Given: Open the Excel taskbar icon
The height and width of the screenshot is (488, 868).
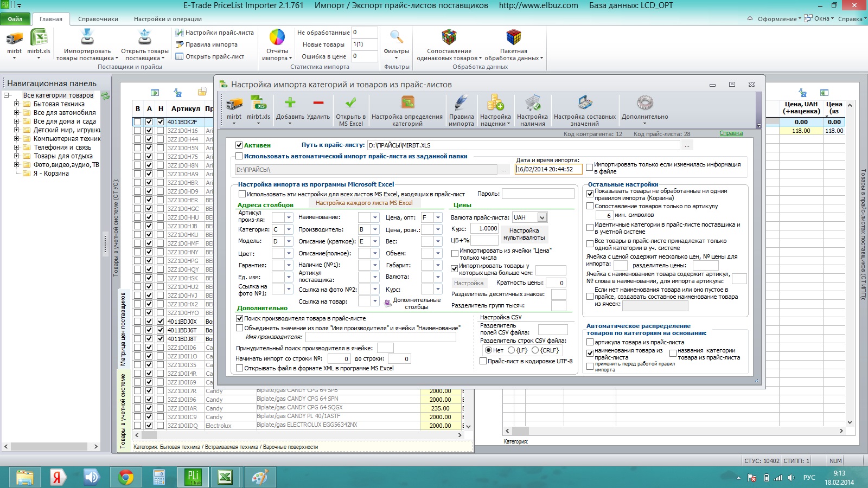Looking at the screenshot, I should 225,477.
